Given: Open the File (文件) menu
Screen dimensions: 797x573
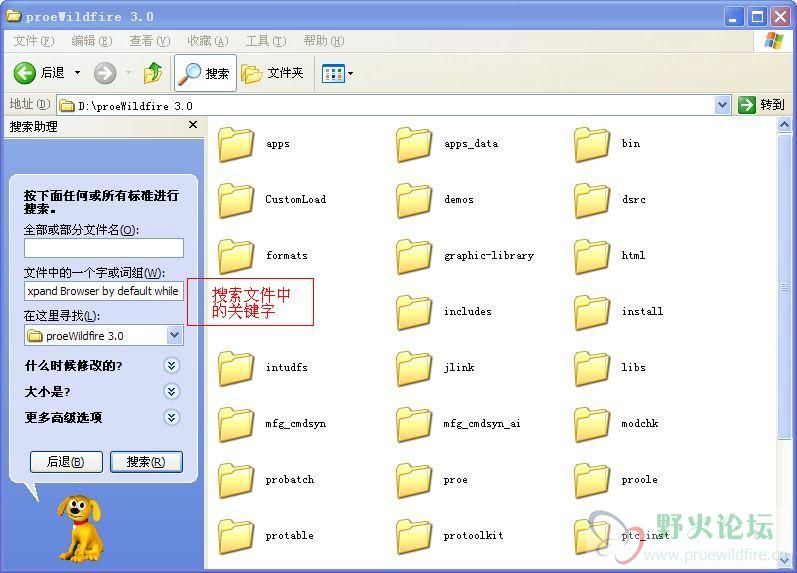Looking at the screenshot, I should [x=34, y=41].
